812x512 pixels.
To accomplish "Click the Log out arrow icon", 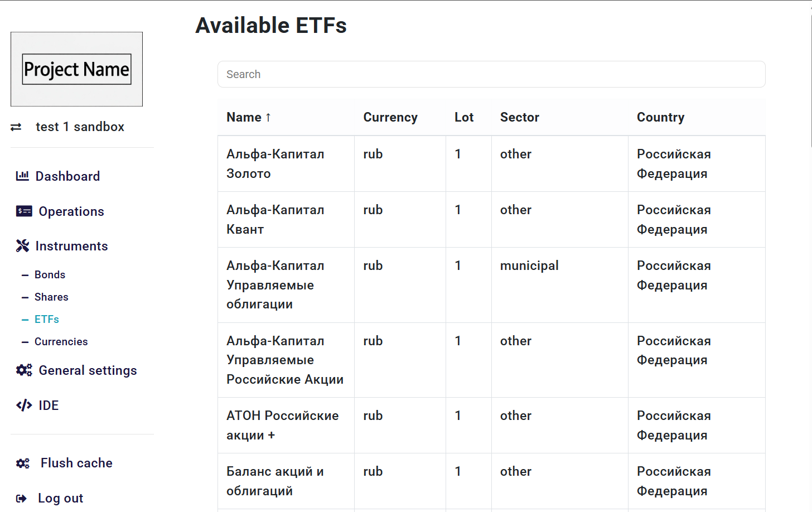I will pos(22,498).
